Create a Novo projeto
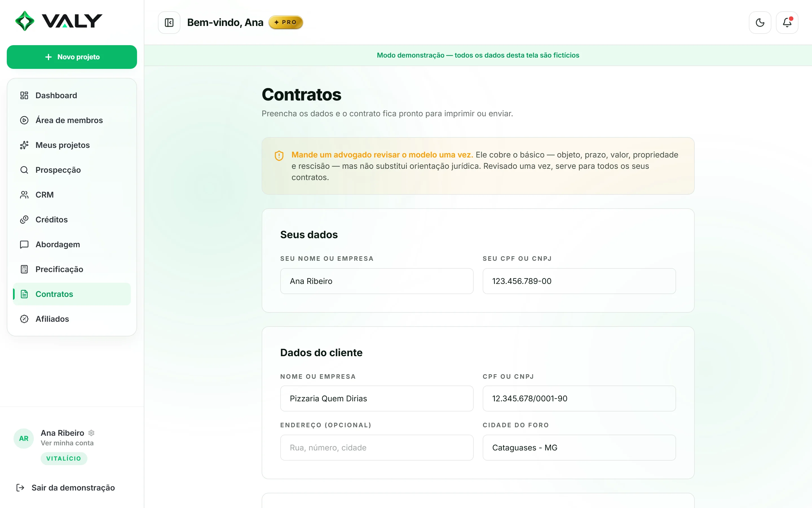The image size is (812, 508). point(72,57)
